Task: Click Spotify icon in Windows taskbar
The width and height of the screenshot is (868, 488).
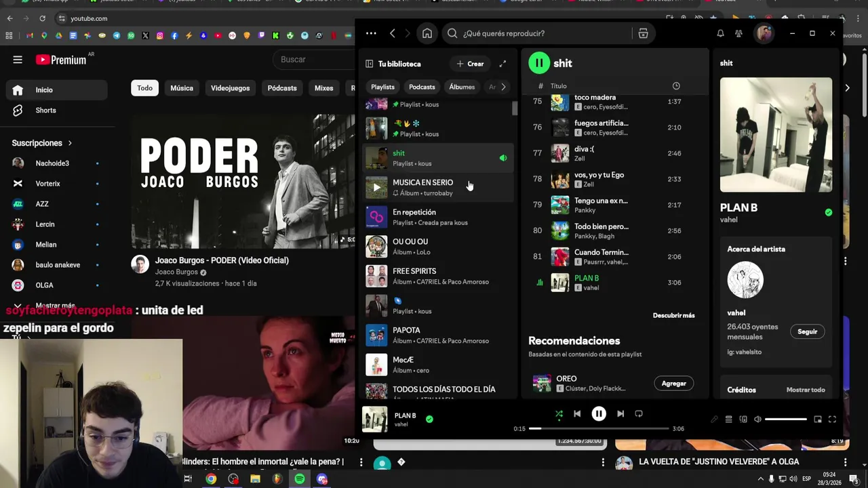Action: coord(299,479)
